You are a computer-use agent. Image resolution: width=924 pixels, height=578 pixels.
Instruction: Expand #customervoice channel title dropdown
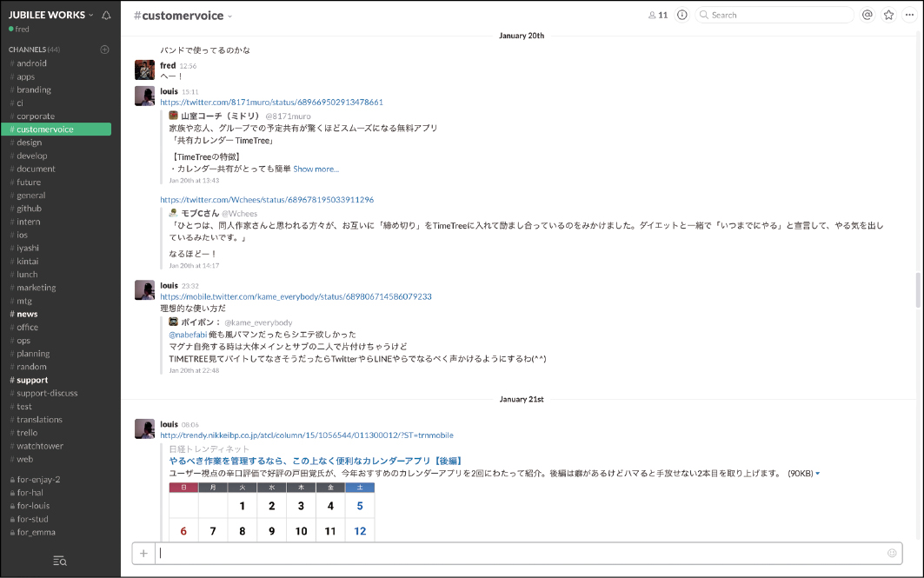[183, 16]
